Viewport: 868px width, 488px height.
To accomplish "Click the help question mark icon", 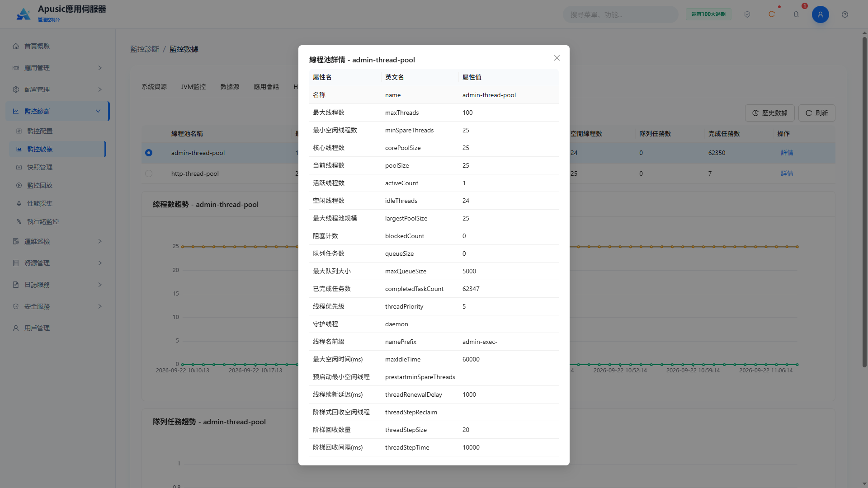I will coord(845,14).
